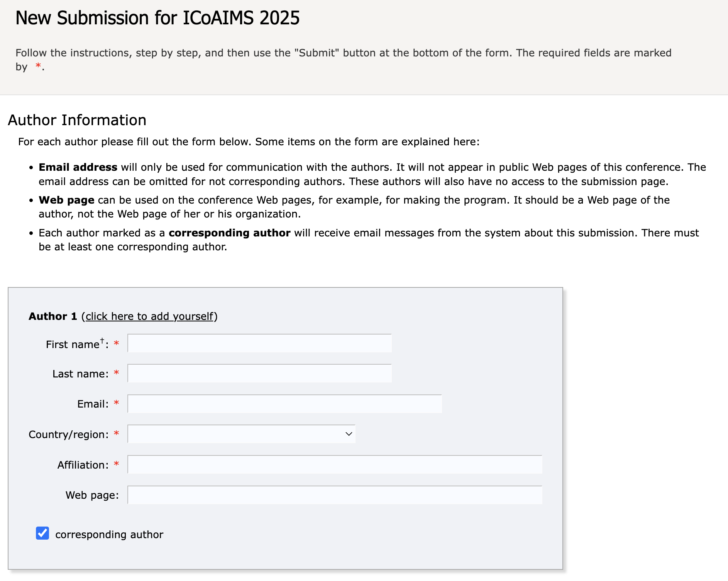Click the 'New Submission for ICoAIMS 2025' title
Viewport: 728px width, 581px height.
click(157, 18)
